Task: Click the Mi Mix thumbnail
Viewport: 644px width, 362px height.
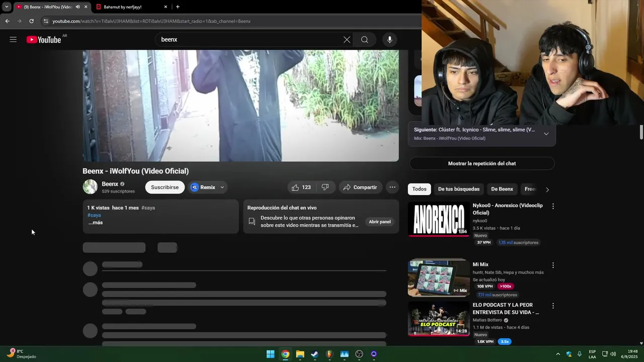Action: (x=439, y=278)
